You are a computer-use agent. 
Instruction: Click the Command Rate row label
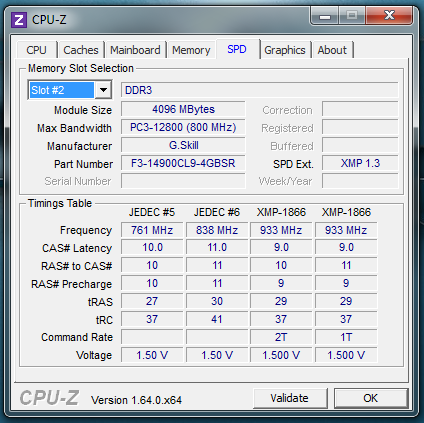pyautogui.click(x=77, y=337)
